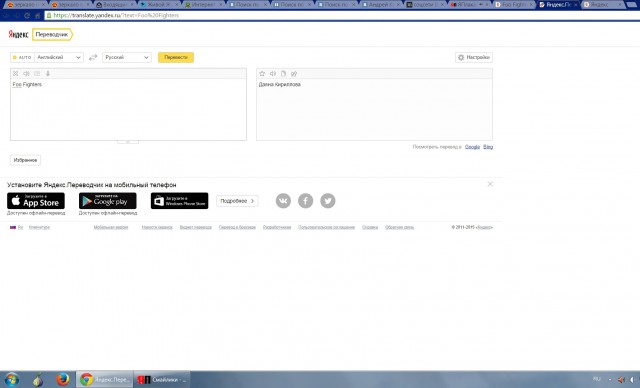The height and width of the screenshot is (388, 640).
Task: View the translation in Bing
Action: tap(488, 146)
